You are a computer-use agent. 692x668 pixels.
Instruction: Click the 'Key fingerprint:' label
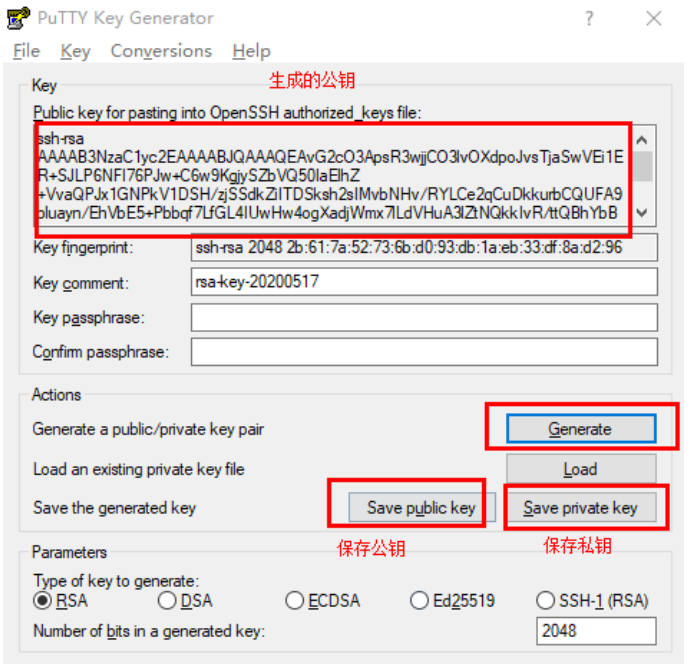83,248
